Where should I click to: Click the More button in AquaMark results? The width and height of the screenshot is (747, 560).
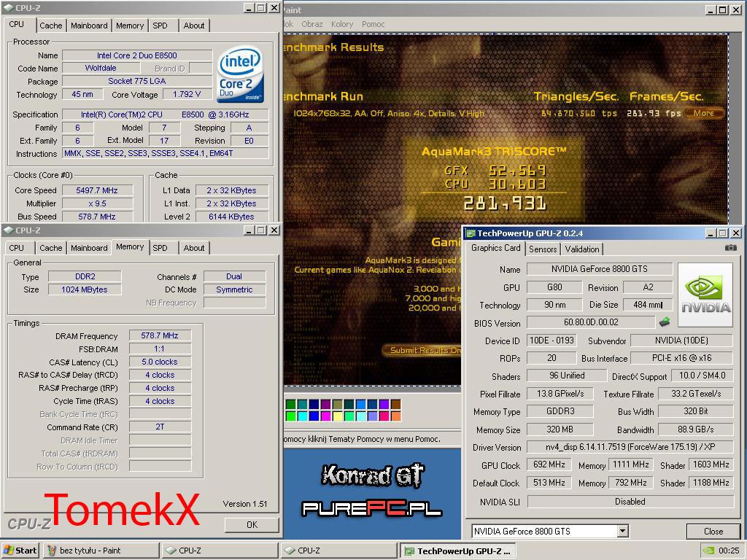pyautogui.click(x=704, y=113)
